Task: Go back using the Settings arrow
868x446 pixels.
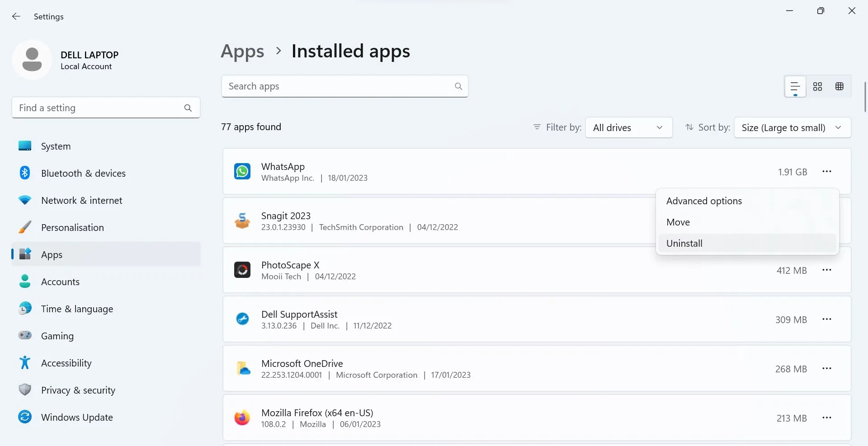Action: [16, 16]
